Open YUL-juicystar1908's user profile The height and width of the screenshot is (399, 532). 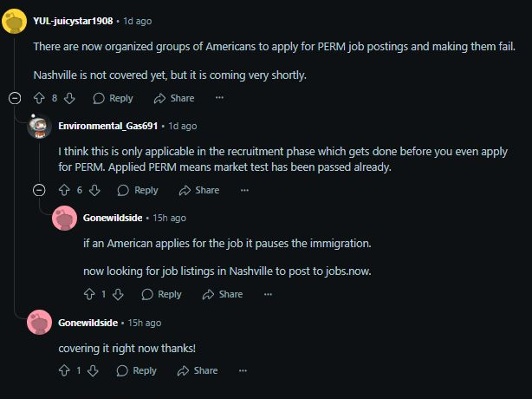[x=73, y=20]
